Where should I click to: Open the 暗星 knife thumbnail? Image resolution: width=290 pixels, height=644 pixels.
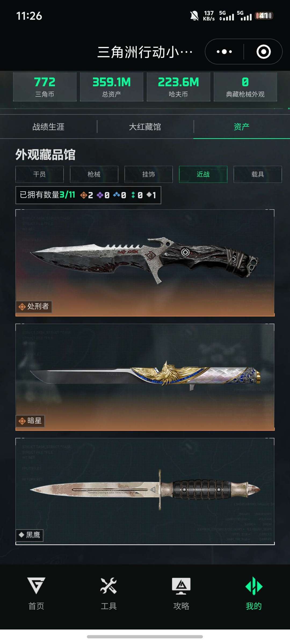coord(145,377)
